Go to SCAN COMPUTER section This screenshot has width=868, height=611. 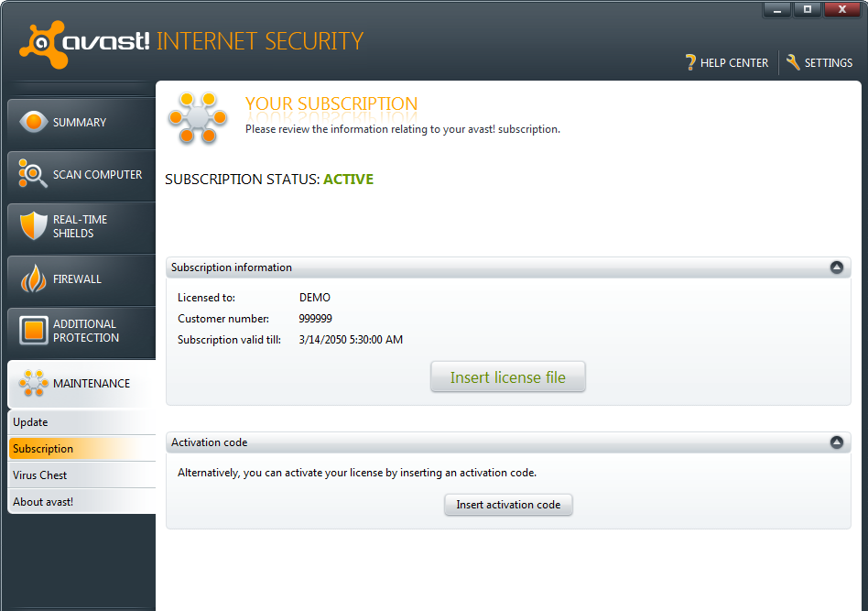coord(81,175)
